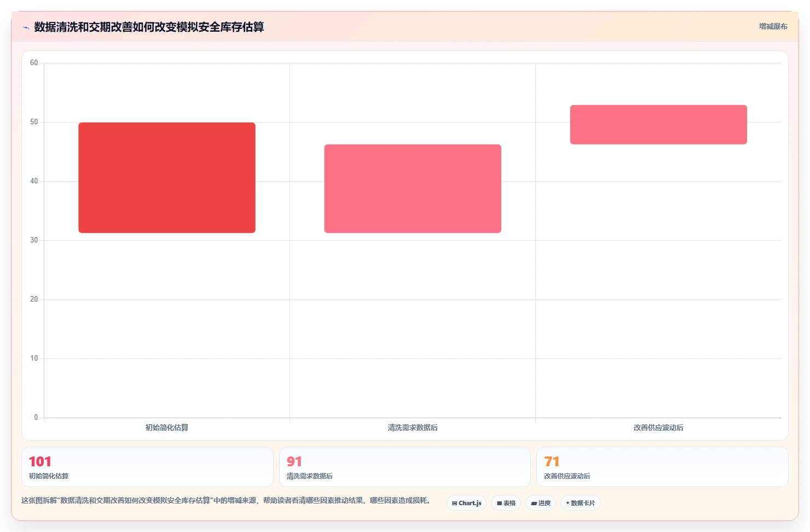This screenshot has height=532, width=810.
Task: Click the y-axis value 20
Action: click(x=34, y=299)
